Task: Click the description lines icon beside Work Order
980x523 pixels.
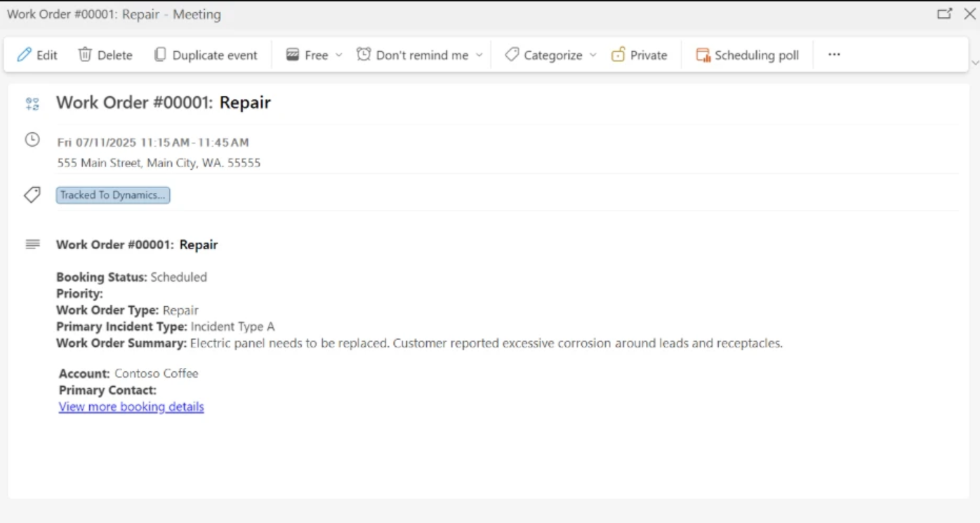Action: point(32,244)
